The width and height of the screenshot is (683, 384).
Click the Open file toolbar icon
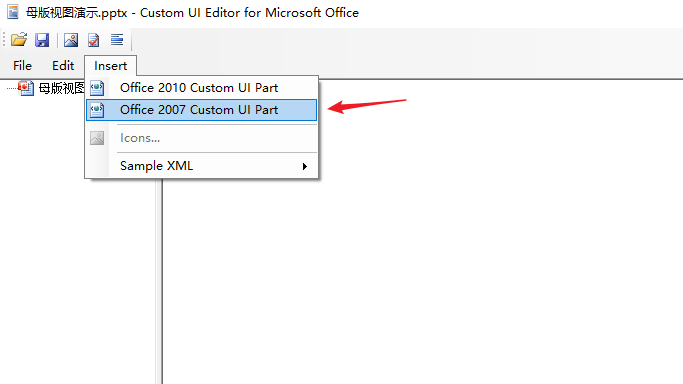[x=19, y=40]
